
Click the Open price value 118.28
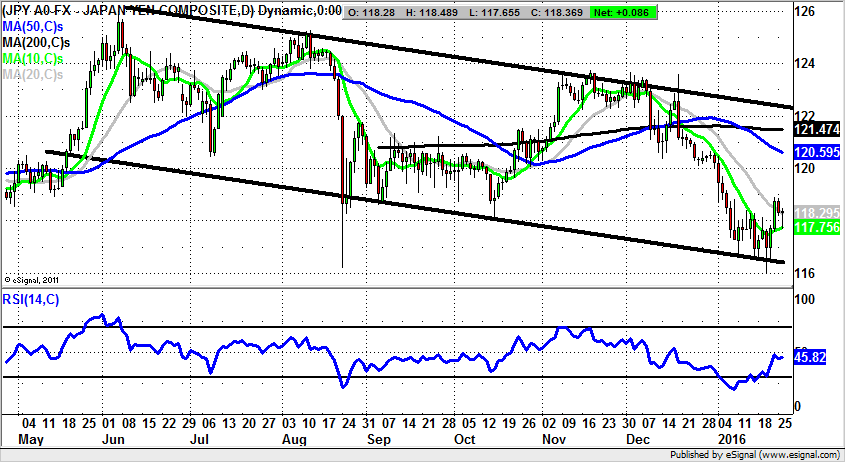[376, 12]
